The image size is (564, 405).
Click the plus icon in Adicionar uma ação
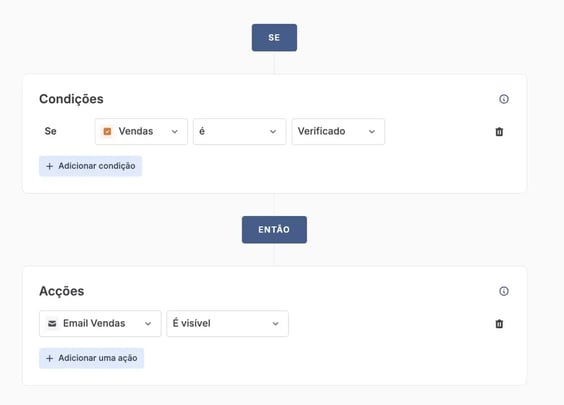click(x=50, y=358)
